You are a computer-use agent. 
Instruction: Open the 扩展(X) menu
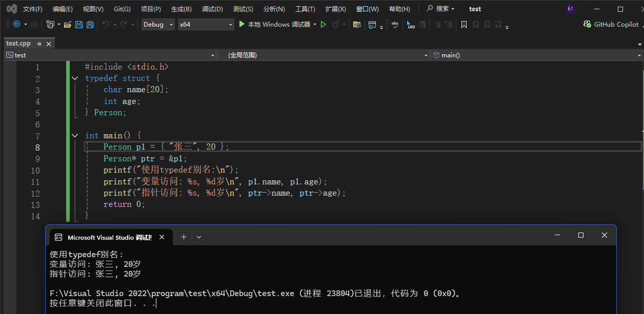335,9
